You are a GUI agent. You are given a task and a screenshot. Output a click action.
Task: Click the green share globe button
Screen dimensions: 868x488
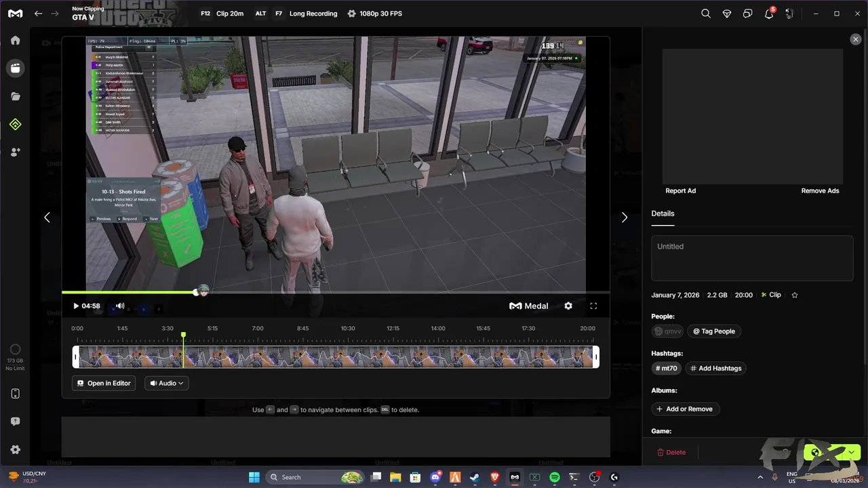click(824, 452)
